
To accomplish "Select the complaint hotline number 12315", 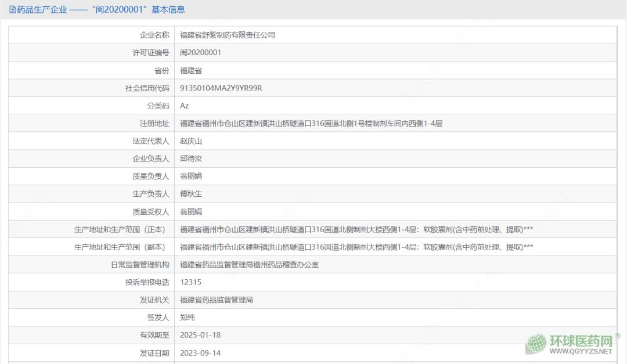I will pos(190,282).
